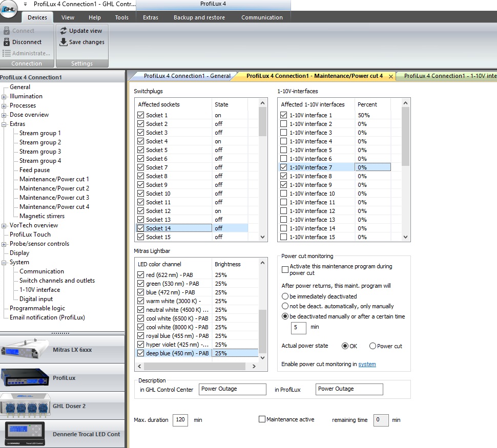Collapse the System tree node
497x448 pixels.
4,262
